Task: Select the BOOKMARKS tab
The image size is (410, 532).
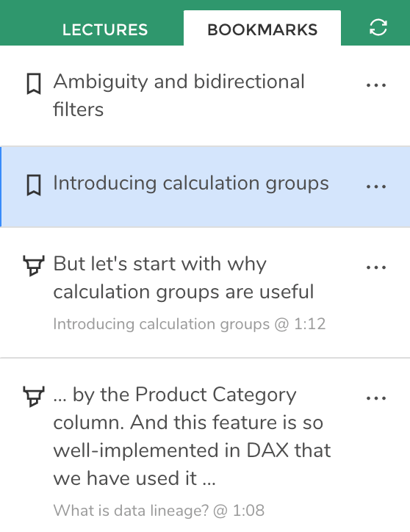Action: [262, 28]
